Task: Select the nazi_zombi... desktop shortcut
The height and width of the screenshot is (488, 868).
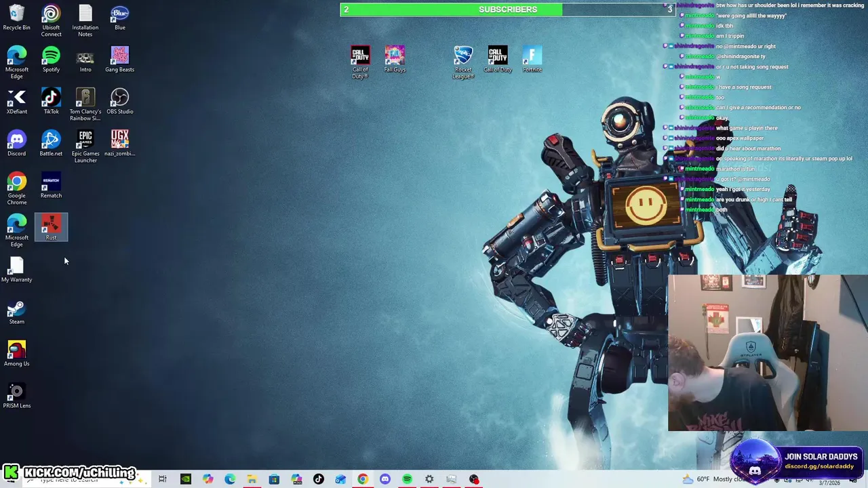Action: click(120, 144)
